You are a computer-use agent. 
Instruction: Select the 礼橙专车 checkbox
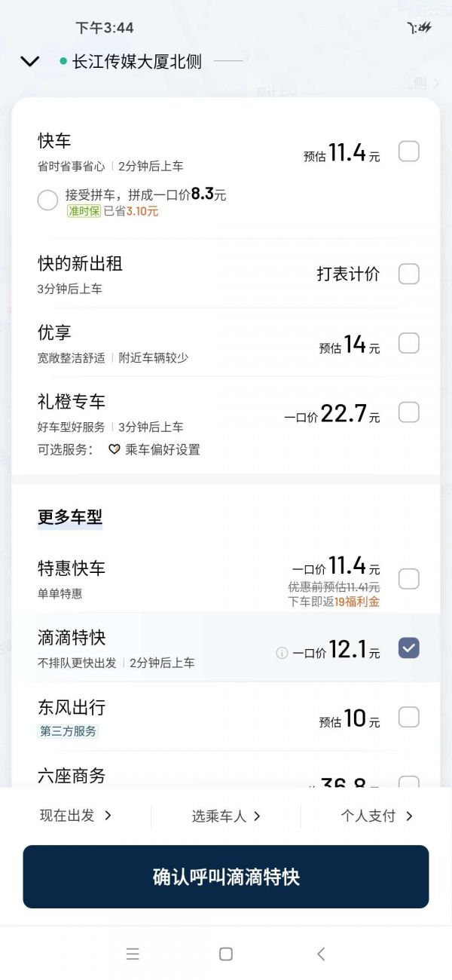[x=408, y=412]
